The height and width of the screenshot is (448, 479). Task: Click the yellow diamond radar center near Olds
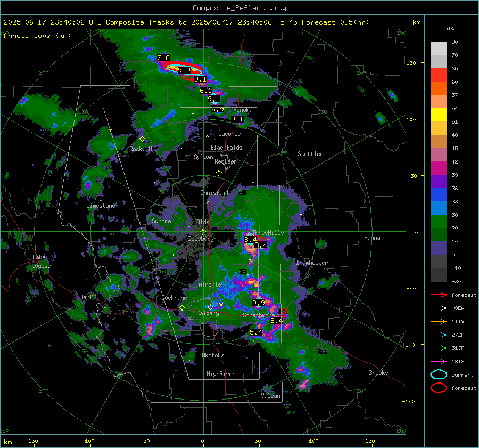[203, 232]
